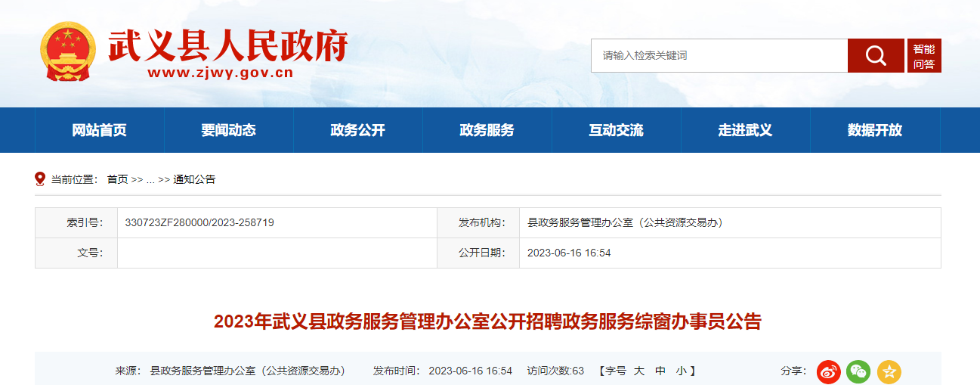Image resolution: width=980 pixels, height=385 pixels.
Task: Click the 发布机构 label cell
Action: pos(478,222)
